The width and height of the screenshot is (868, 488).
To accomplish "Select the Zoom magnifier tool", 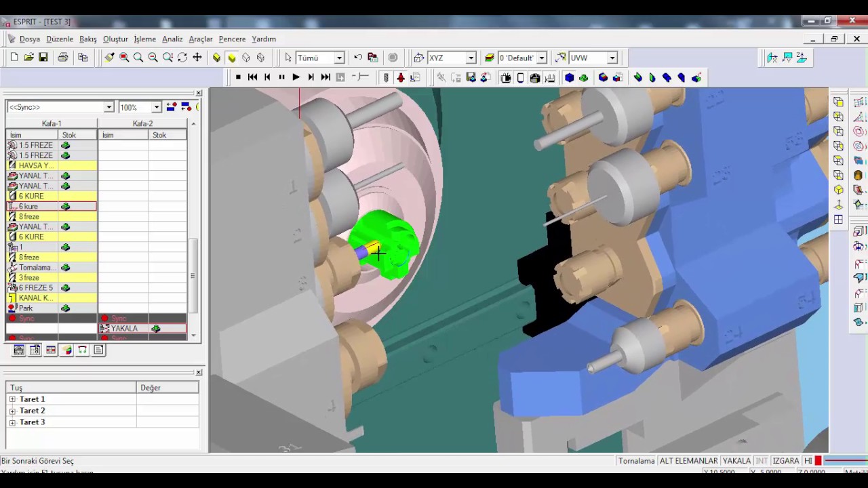I will click(x=138, y=58).
